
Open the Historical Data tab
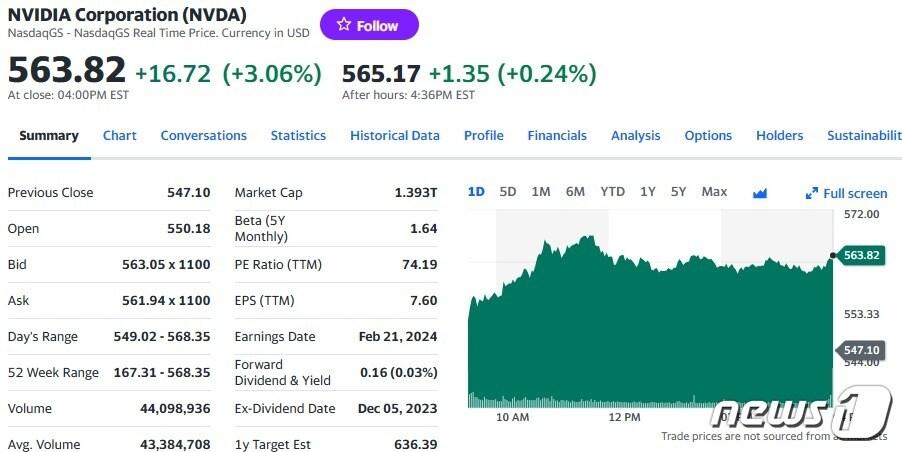(394, 135)
